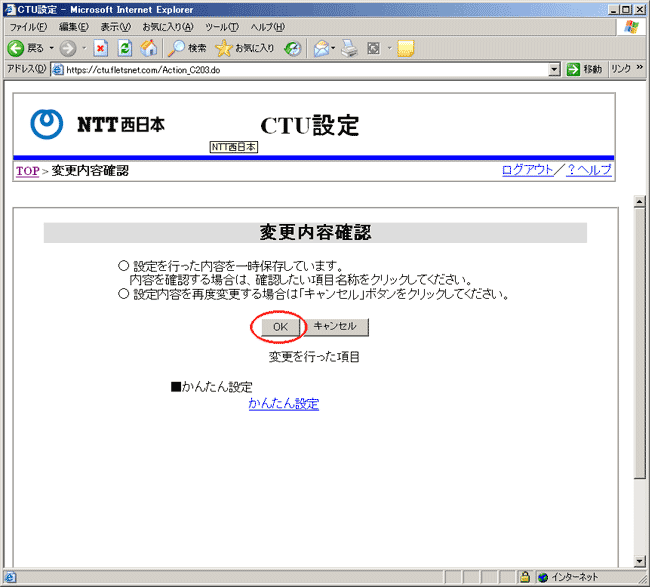Click the gray square toolbar icon after printer
This screenshot has height=587, width=650.
pyautogui.click(x=373, y=49)
